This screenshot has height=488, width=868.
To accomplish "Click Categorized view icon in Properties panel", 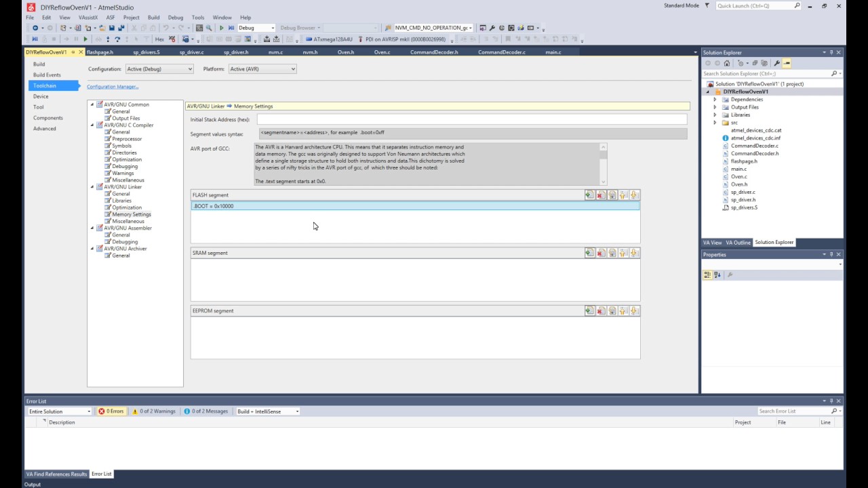I will point(707,274).
